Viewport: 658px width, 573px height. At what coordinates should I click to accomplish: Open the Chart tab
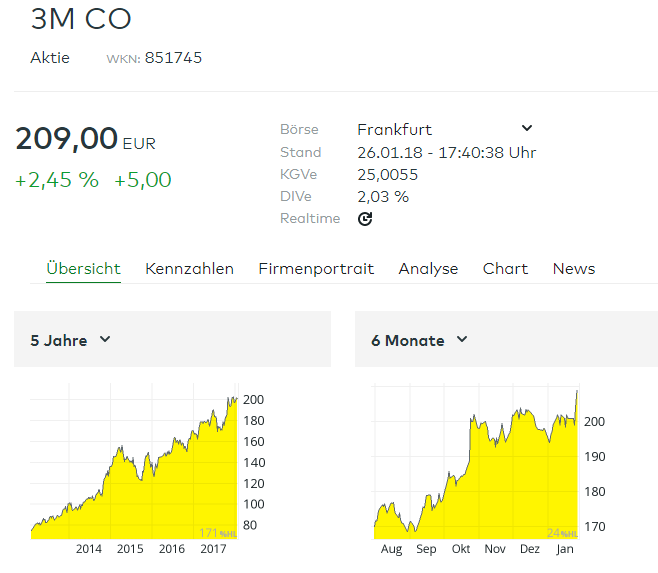(x=505, y=269)
